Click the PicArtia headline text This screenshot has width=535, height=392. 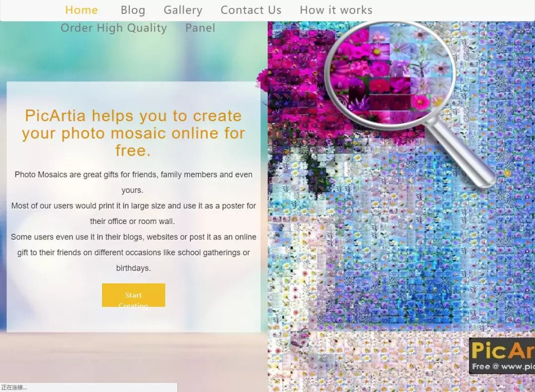click(x=133, y=133)
